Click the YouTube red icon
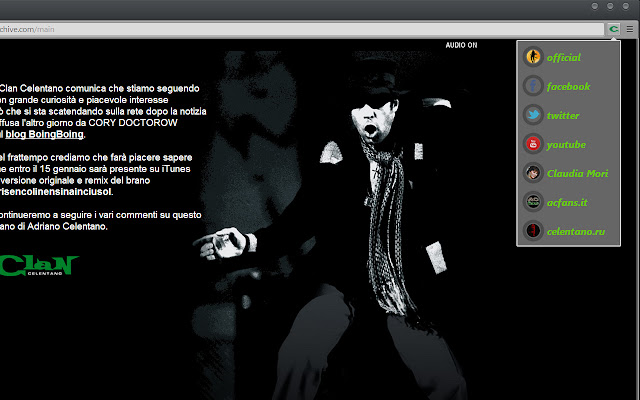 coord(533,144)
